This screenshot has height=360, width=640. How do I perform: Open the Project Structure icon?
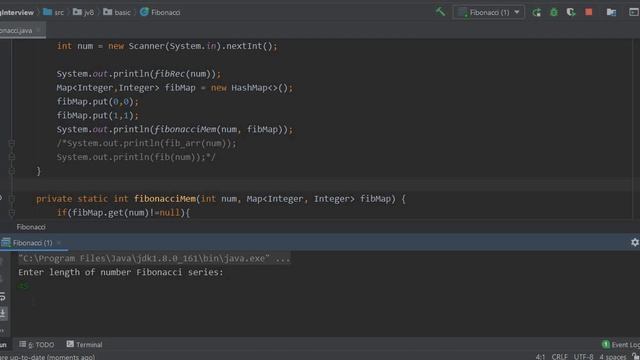tap(611, 12)
